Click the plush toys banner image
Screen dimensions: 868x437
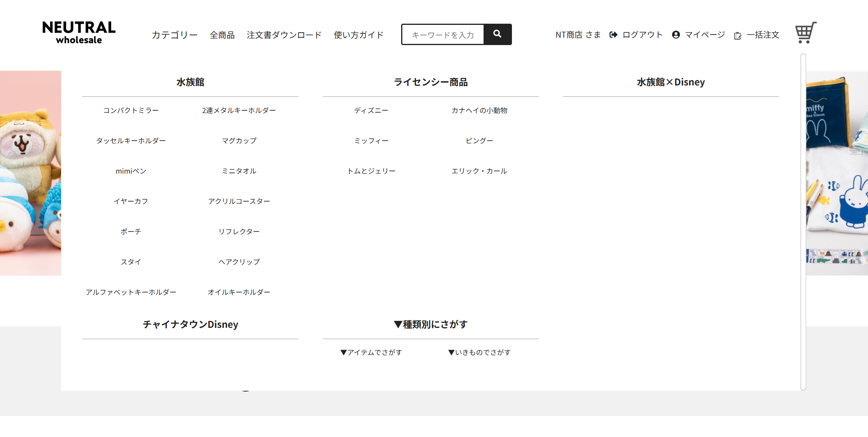(x=30, y=173)
